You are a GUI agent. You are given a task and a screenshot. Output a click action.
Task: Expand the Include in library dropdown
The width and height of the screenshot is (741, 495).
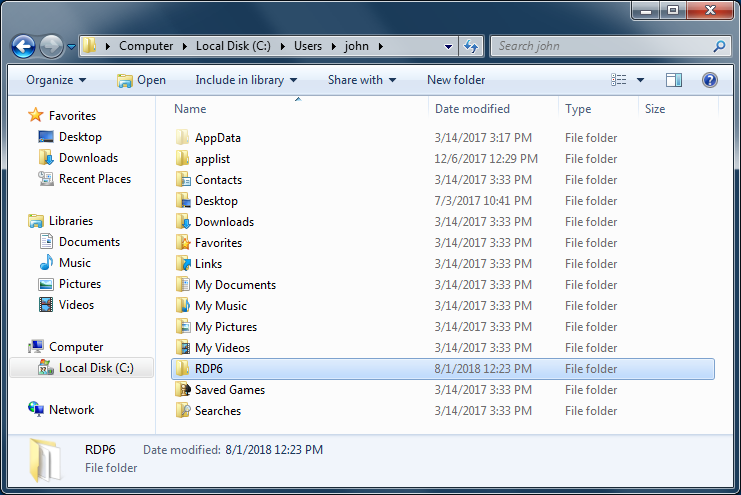click(246, 80)
